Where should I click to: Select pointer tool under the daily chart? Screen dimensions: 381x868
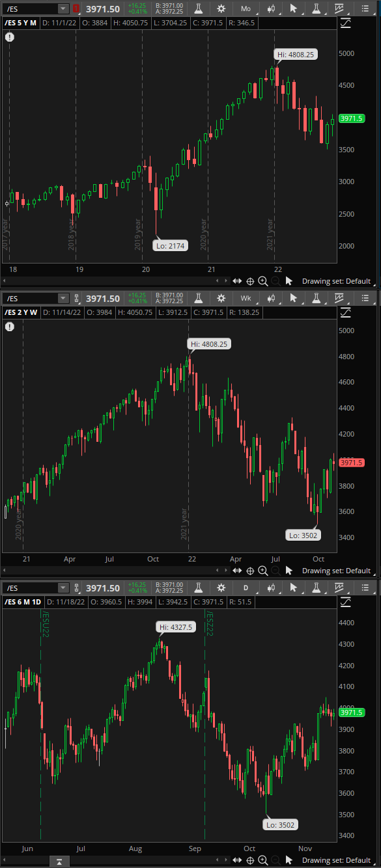[x=290, y=860]
